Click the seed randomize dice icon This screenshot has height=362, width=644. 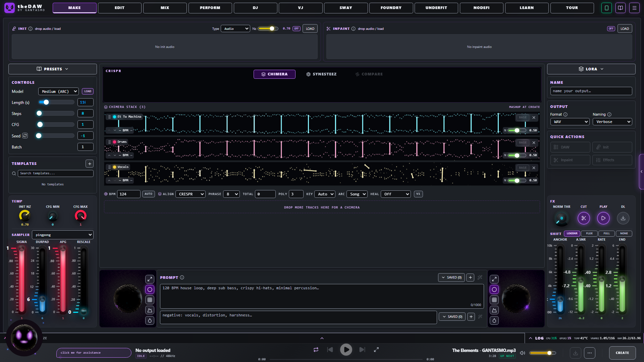(25, 136)
